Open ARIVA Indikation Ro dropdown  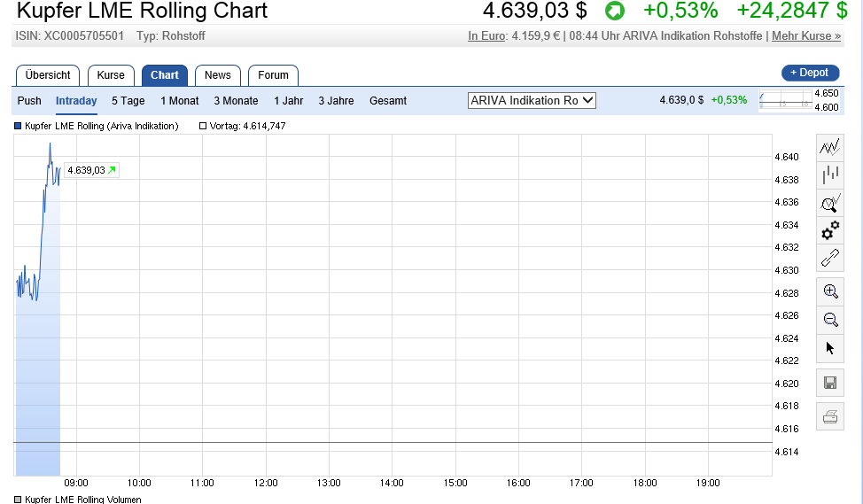pos(532,101)
